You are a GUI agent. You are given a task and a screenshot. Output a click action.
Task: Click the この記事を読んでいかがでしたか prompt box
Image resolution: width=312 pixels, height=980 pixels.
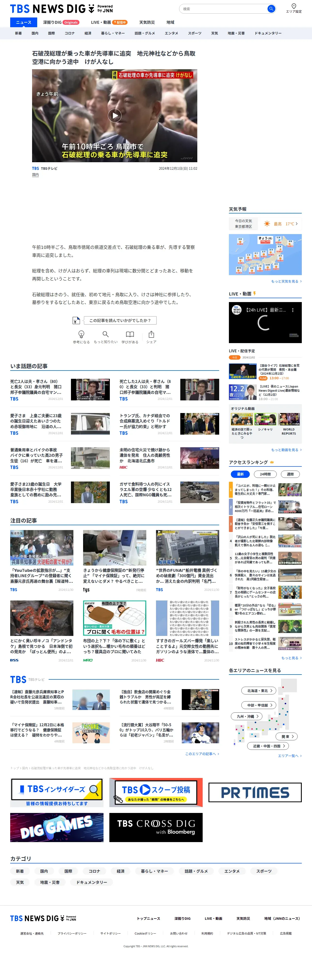[x=120, y=320]
